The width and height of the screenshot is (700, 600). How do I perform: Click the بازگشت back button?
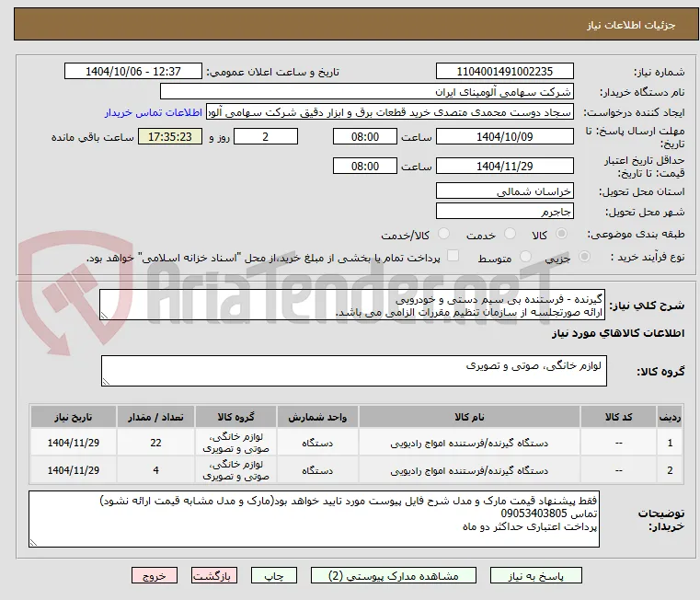pyautogui.click(x=214, y=575)
